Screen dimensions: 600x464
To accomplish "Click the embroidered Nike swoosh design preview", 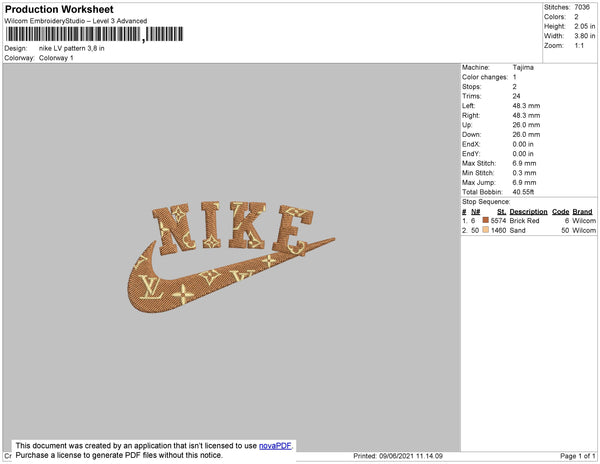I will [232, 257].
